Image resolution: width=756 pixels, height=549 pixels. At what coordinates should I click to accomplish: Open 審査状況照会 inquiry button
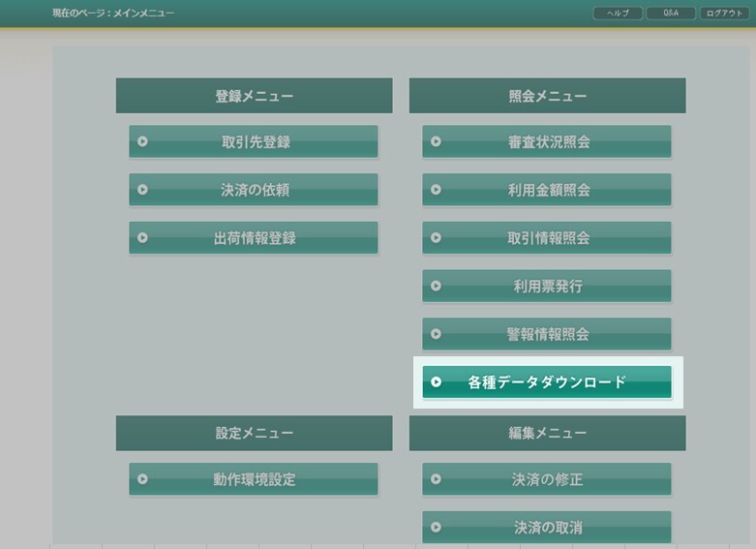coord(547,141)
